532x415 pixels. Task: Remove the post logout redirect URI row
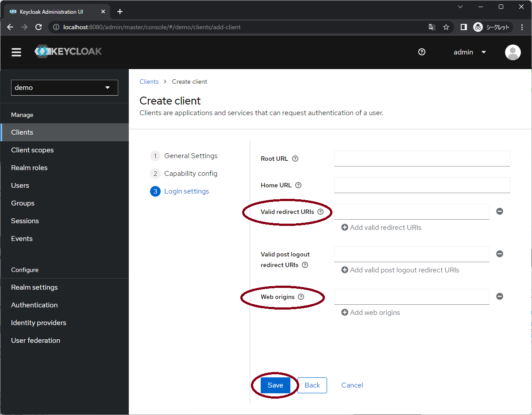pyautogui.click(x=500, y=254)
